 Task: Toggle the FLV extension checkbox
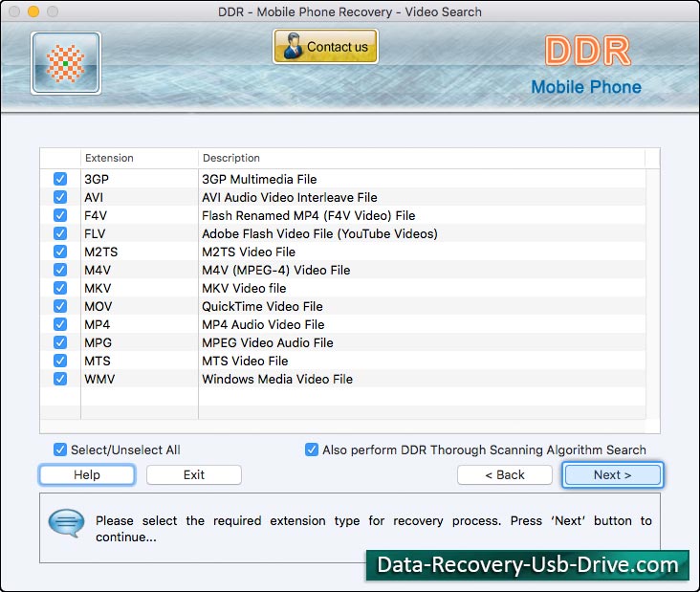(60, 233)
